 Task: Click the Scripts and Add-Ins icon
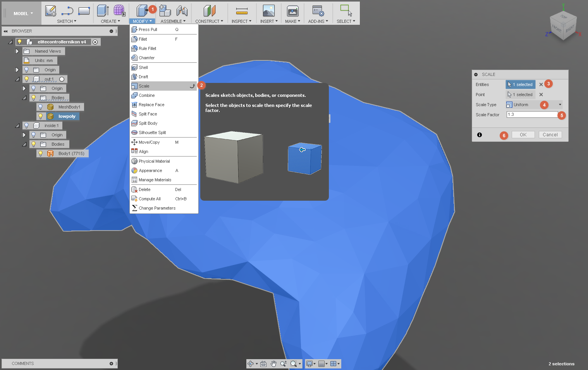(318, 11)
